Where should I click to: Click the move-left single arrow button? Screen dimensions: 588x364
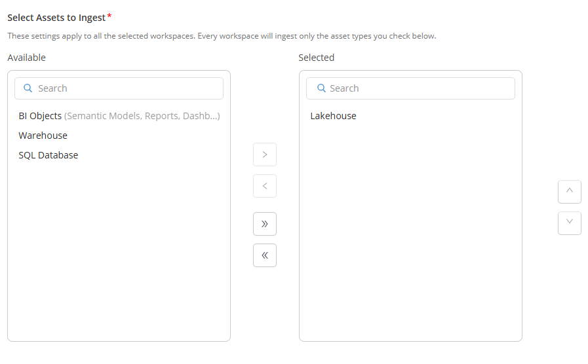coord(264,186)
